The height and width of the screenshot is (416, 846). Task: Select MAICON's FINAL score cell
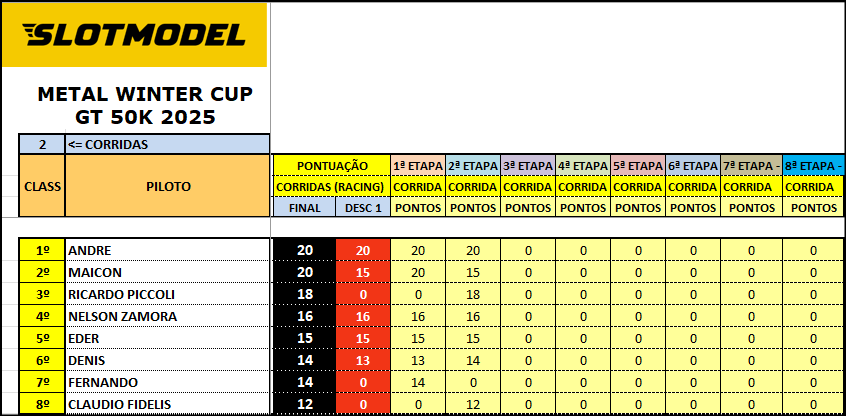point(305,272)
